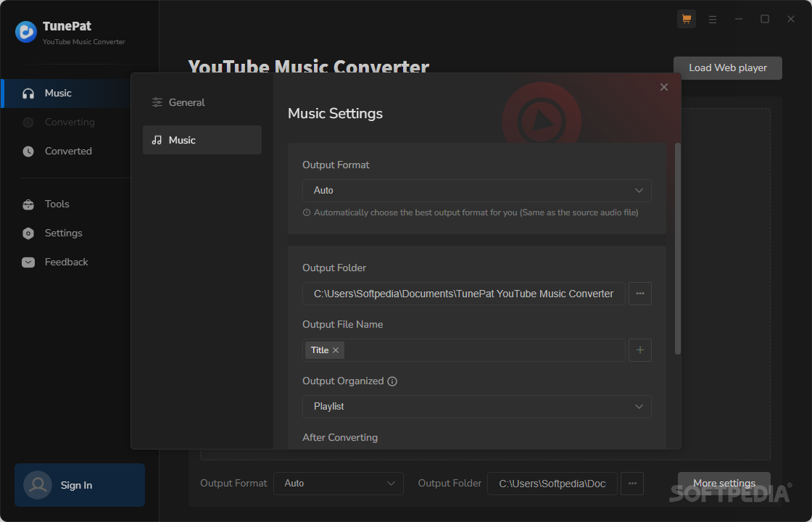Minimize the TunePat window
The image size is (812, 522).
(x=739, y=19)
